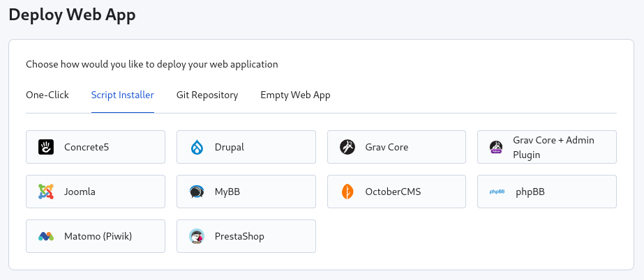Click the PrestaShop penguin logo icon
The width and height of the screenshot is (644, 280).
[197, 236]
